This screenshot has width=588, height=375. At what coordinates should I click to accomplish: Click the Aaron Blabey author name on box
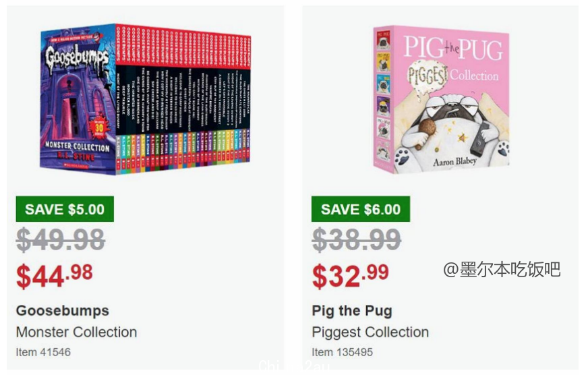454,162
